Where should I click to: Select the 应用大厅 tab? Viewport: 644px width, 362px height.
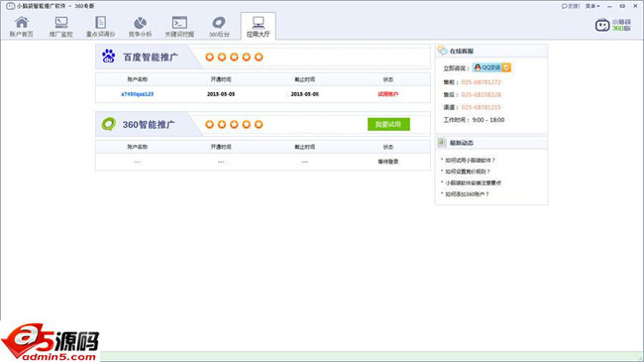[259, 27]
